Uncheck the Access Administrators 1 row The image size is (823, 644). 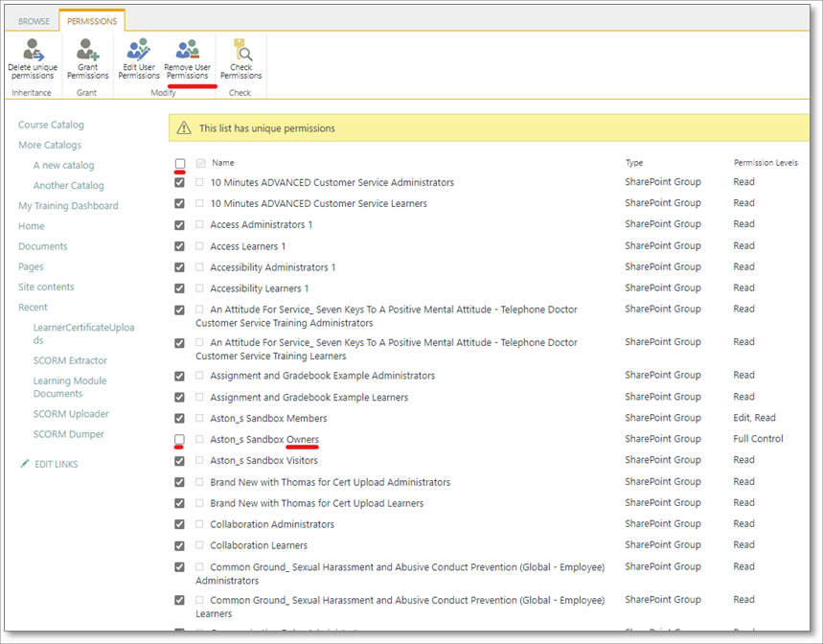tap(179, 224)
